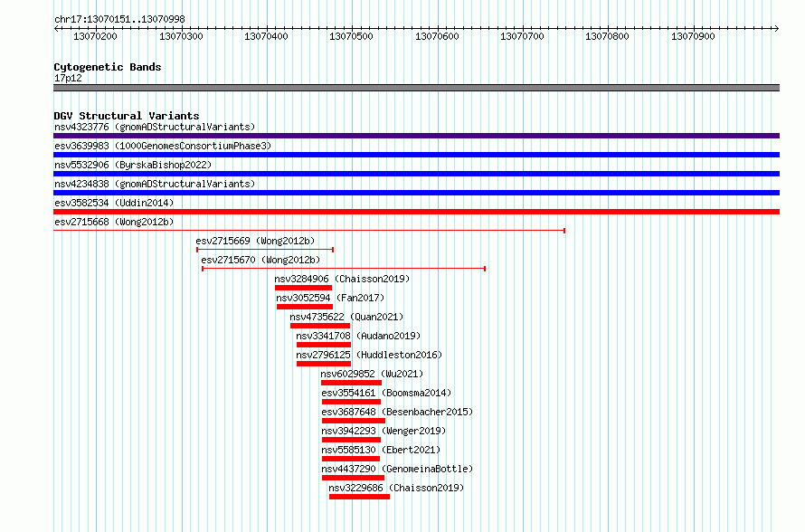Select the dark purple nsv4323776 variant bar
The width and height of the screenshot is (805, 532).
pos(416,136)
